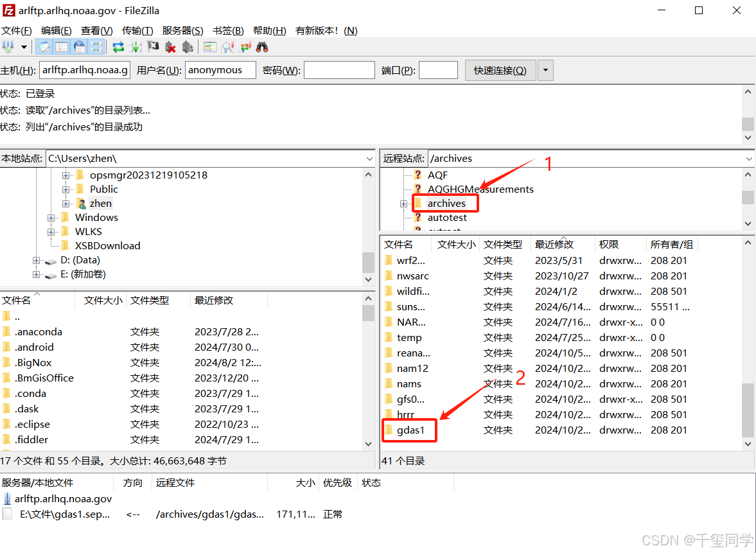Toggle the transfer queue panel visibility

[97, 46]
